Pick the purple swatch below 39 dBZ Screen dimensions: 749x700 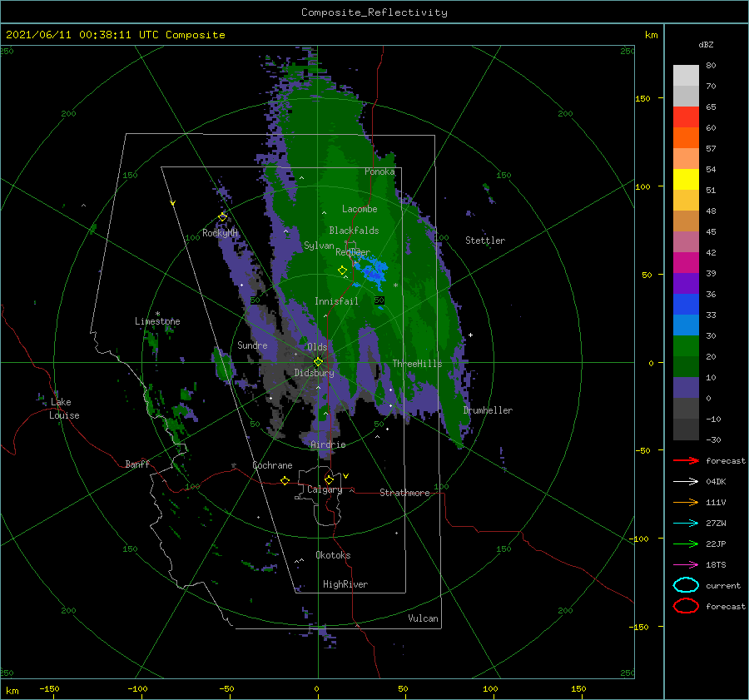[686, 283]
